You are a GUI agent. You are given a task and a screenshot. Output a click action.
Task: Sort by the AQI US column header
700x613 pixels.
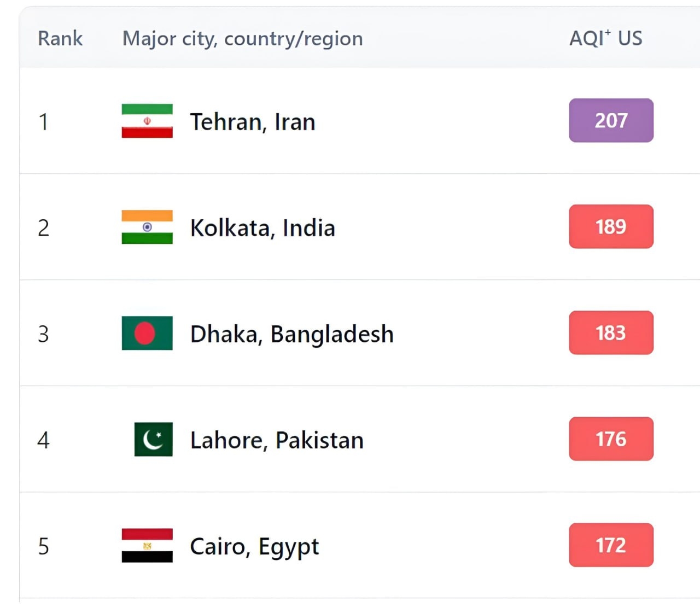605,38
